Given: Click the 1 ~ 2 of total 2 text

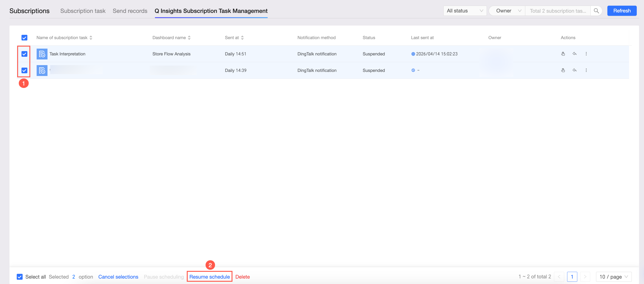Looking at the screenshot, I should pyautogui.click(x=535, y=277).
